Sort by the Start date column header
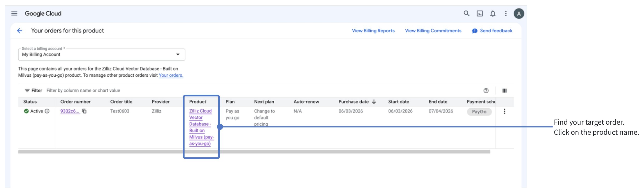Viewport: 644px width, 193px height. coord(398,102)
